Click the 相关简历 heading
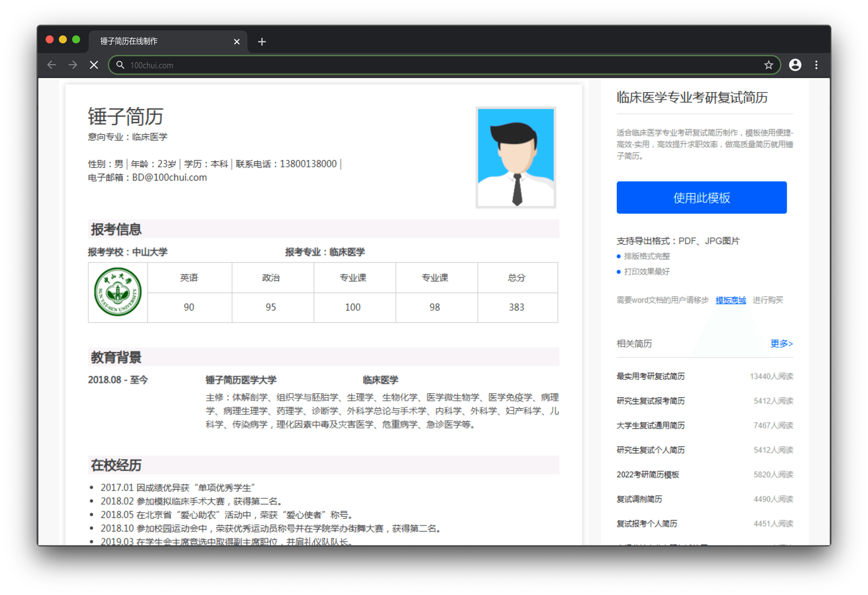868x595 pixels. tap(634, 343)
